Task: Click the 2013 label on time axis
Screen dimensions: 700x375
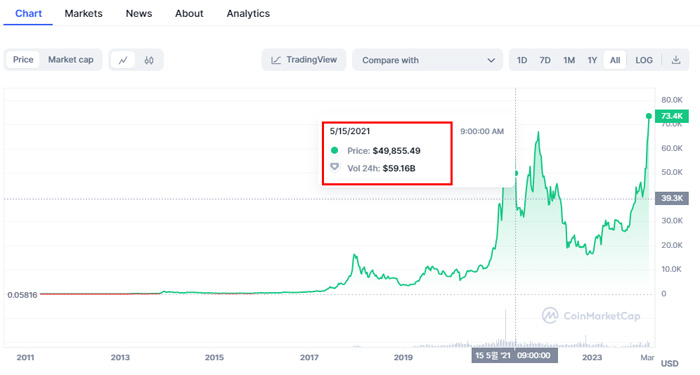Action: (120, 357)
